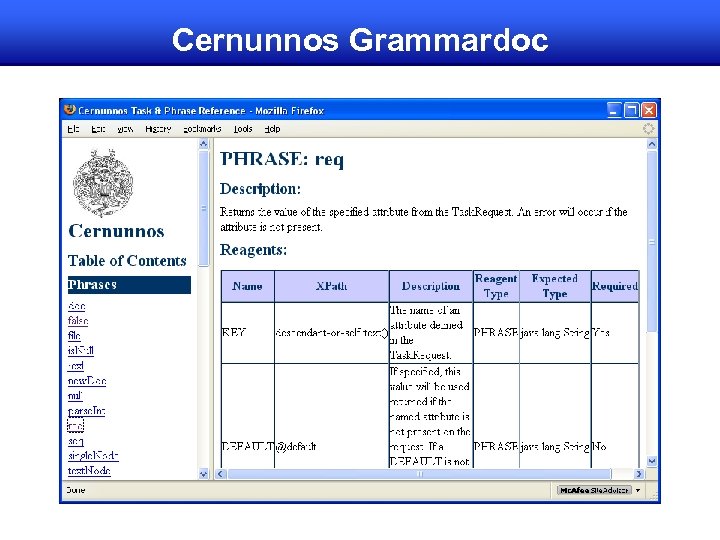Click the 'Description' column header
The width and height of the screenshot is (720, 540).
click(431, 286)
